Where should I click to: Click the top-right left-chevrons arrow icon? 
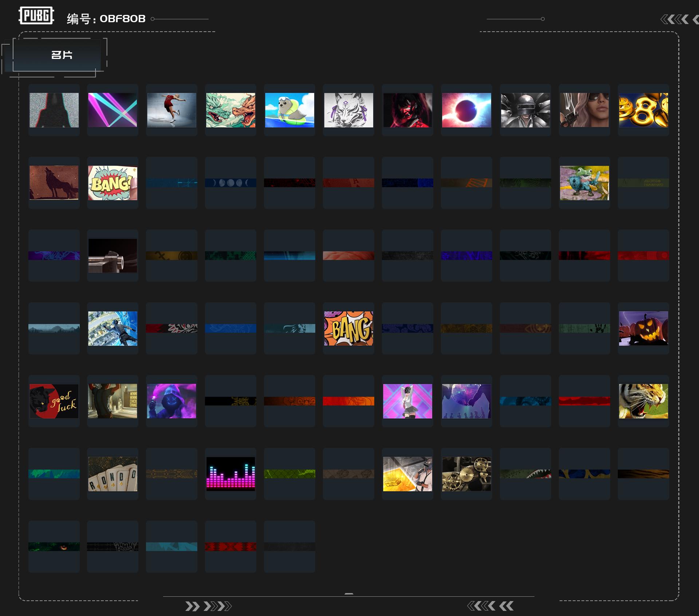click(x=675, y=19)
